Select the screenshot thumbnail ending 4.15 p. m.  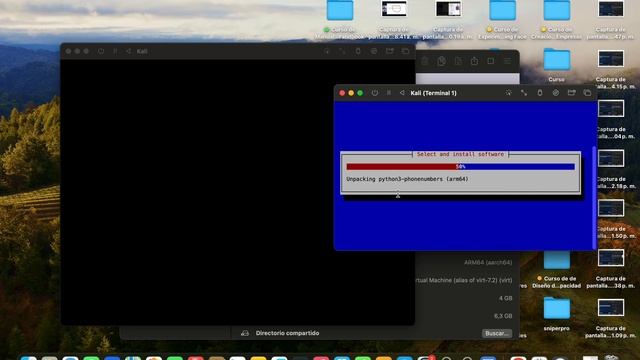(x=611, y=59)
